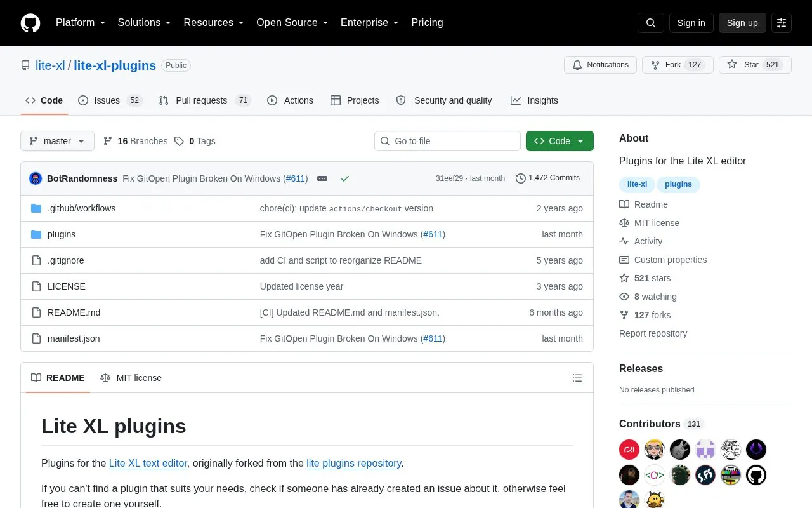Screen dimensions: 812x508
Task: Expand the Resources navigation menu
Action: pyautogui.click(x=214, y=23)
